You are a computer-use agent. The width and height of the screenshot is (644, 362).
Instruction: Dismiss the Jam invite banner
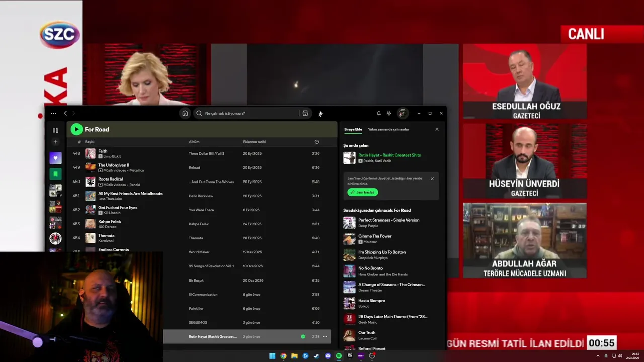(432, 179)
